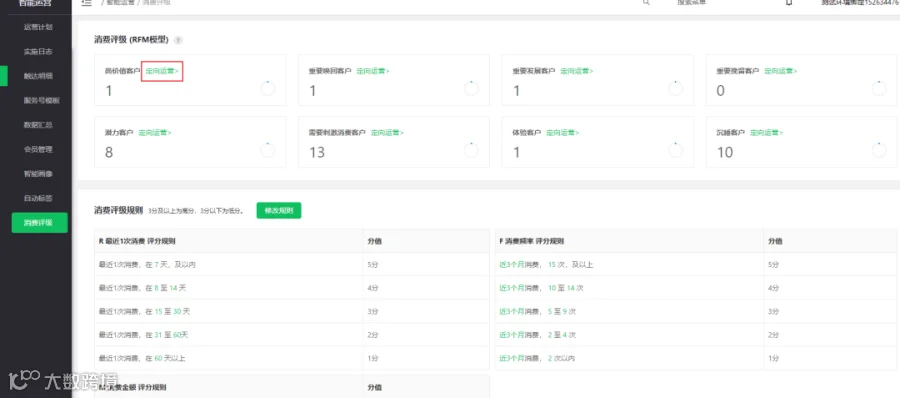Click row 近3个月消费, 15 次, 及以上

(x=696, y=265)
